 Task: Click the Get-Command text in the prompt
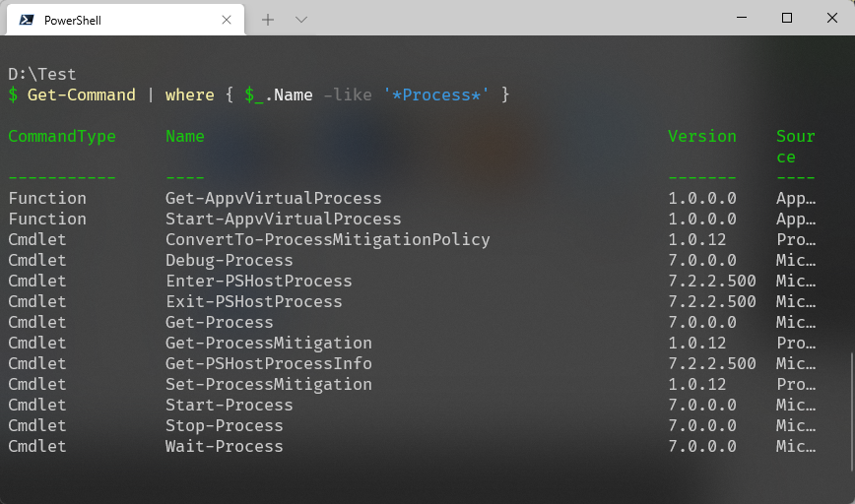point(81,94)
